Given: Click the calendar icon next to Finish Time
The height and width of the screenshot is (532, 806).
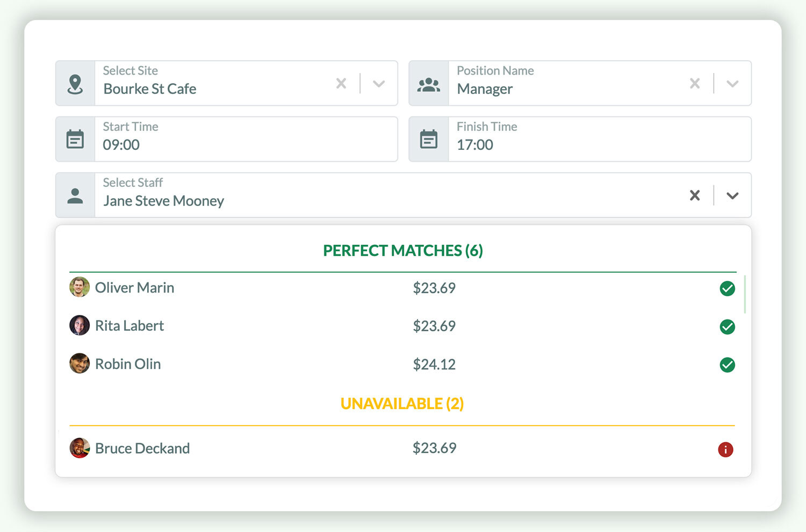Looking at the screenshot, I should tap(428, 140).
